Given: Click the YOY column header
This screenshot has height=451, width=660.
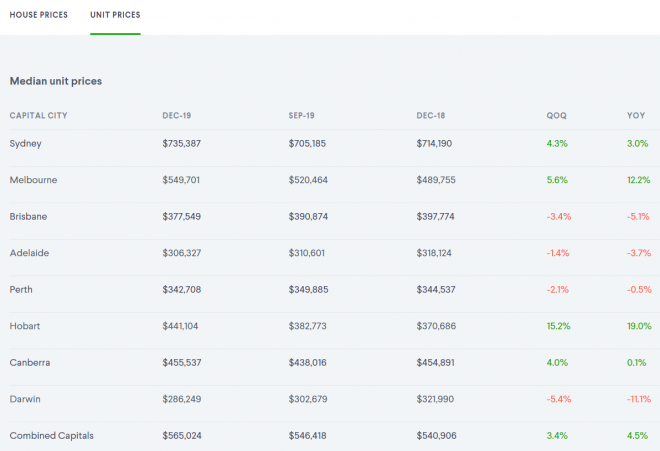Looking at the screenshot, I should click(636, 115).
